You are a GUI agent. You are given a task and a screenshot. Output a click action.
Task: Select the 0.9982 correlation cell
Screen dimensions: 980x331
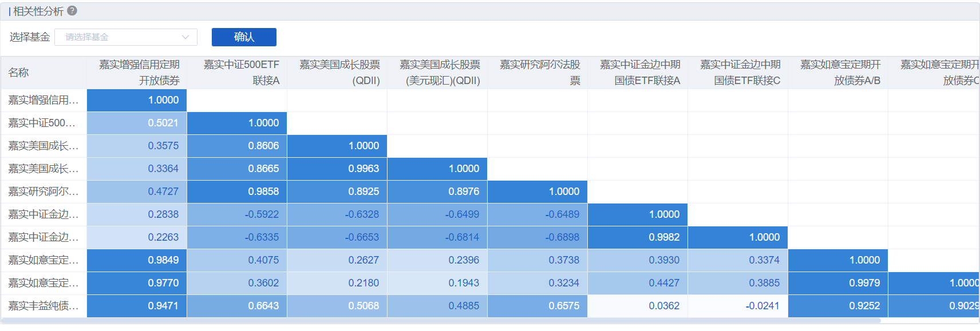click(663, 237)
